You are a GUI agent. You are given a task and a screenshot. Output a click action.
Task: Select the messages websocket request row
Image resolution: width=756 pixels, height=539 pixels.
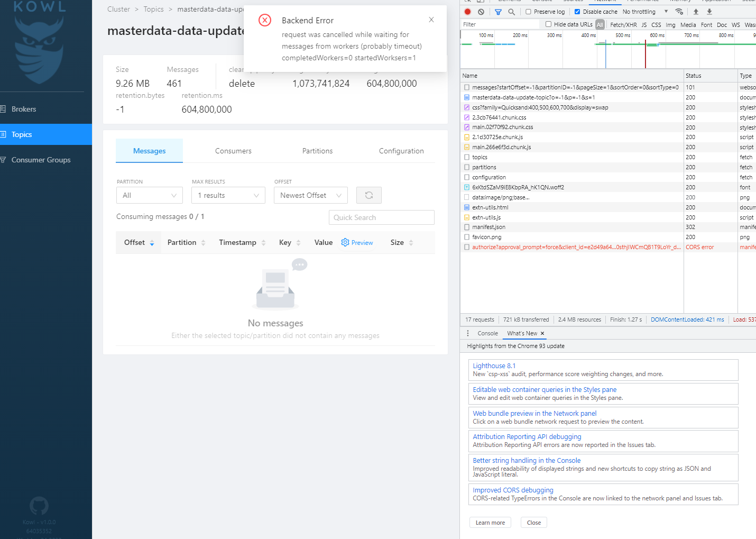[x=608, y=87]
